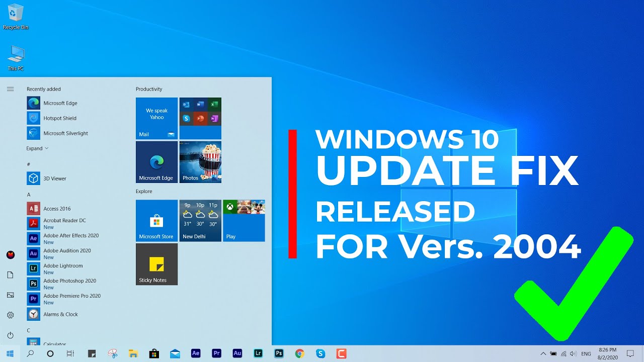Open the Power options button
644x362 pixels.
(10, 335)
